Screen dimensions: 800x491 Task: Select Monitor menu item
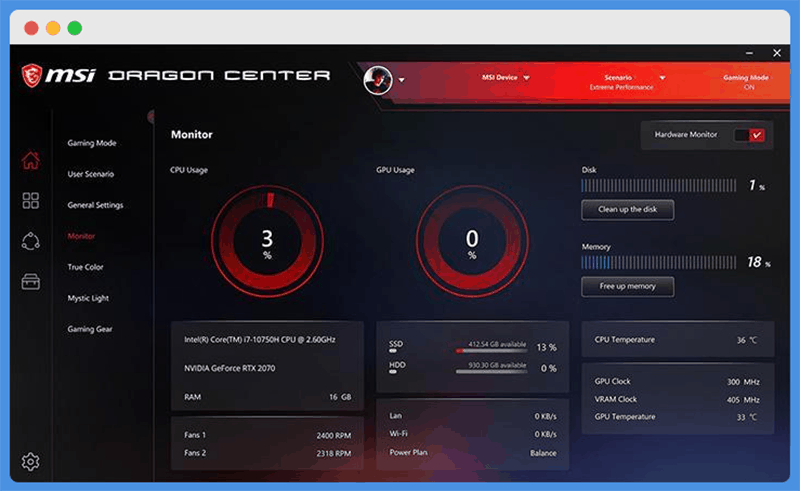tap(81, 236)
